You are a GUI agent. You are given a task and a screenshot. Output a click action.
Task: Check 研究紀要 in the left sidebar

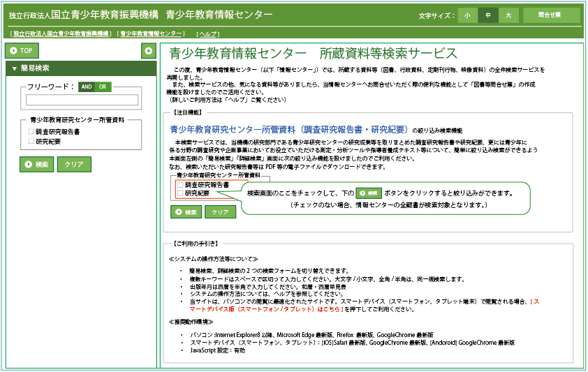[31, 141]
